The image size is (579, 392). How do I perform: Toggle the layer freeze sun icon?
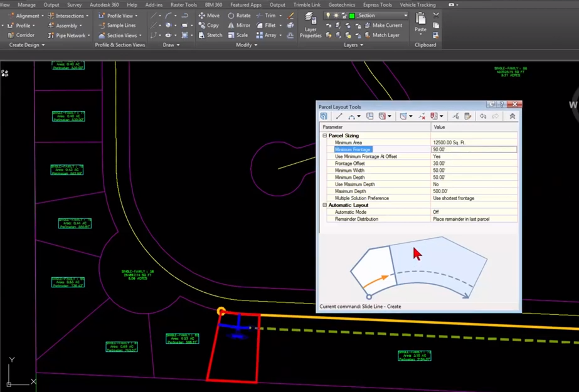pos(336,16)
